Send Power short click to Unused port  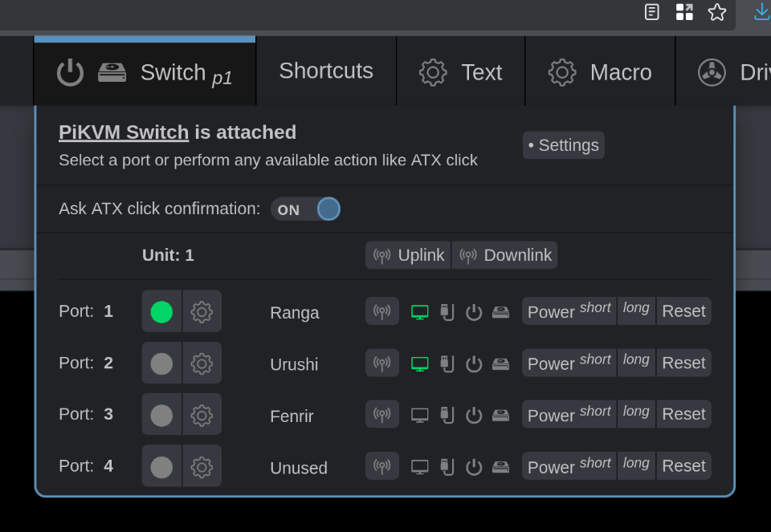tap(569, 465)
